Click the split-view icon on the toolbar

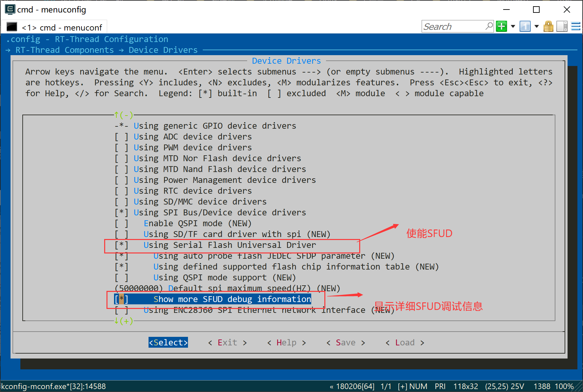pos(562,26)
